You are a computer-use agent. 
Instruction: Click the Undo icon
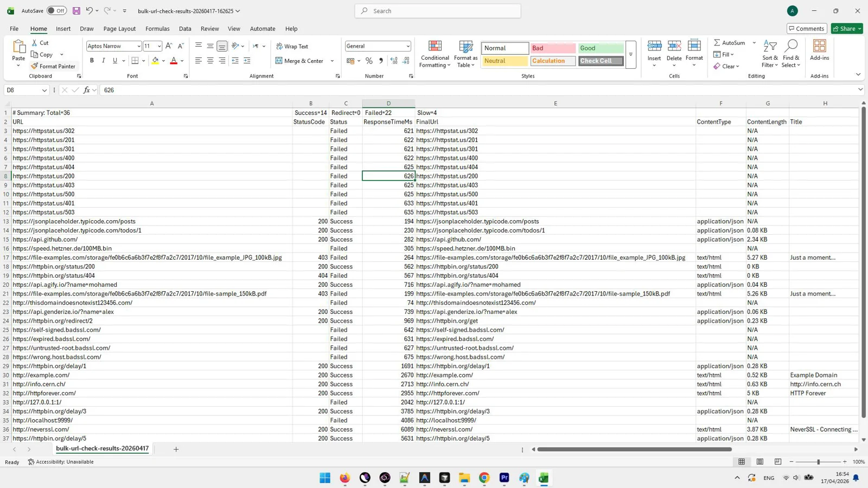point(89,11)
